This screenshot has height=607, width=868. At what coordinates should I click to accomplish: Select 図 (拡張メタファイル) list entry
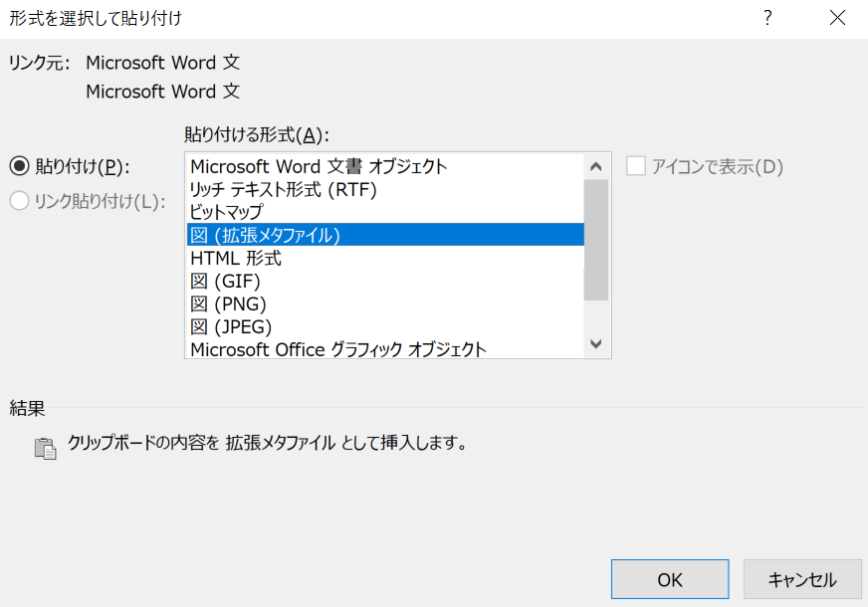pos(385,235)
